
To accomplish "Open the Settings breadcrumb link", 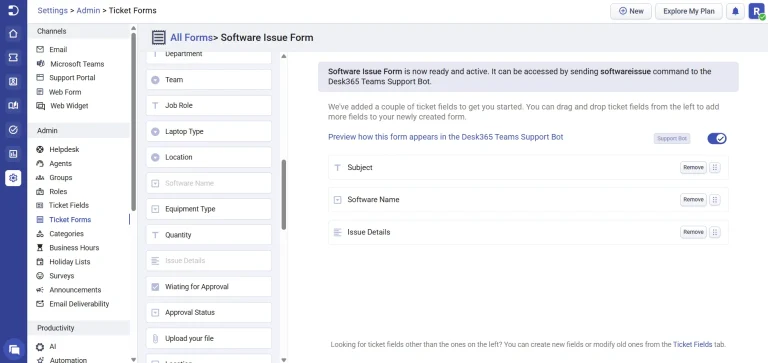I will tap(52, 10).
